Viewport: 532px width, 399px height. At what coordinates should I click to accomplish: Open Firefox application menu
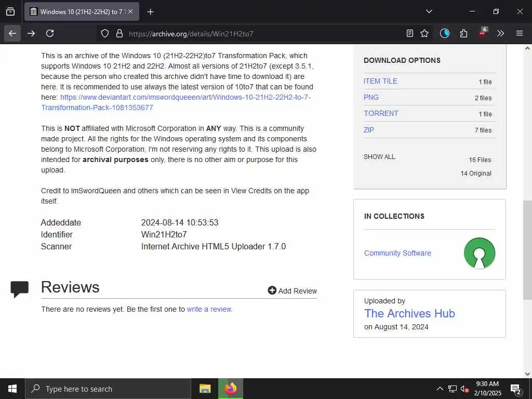[520, 33]
